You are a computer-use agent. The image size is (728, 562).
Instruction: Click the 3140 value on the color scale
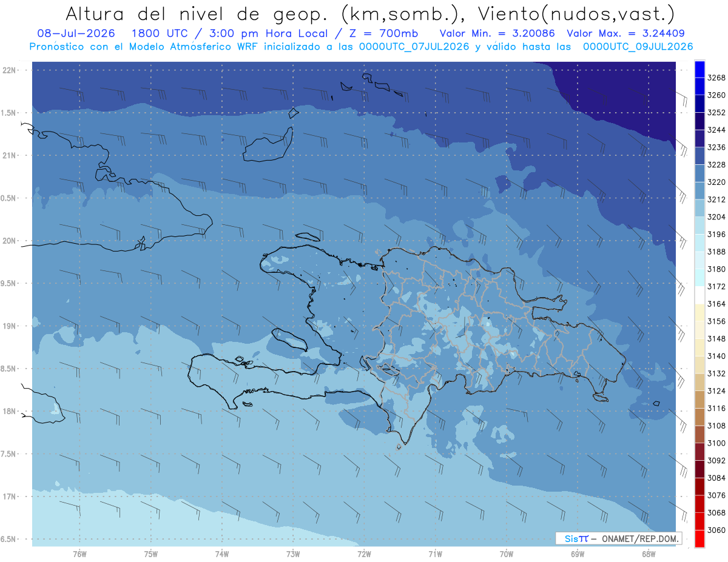point(716,356)
